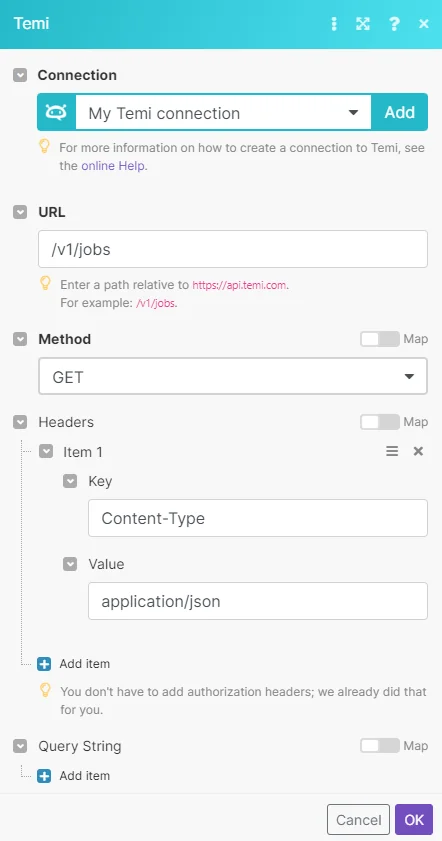This screenshot has width=442, height=841.
Task: Open the three-dot options menu in header
Action: pos(334,24)
